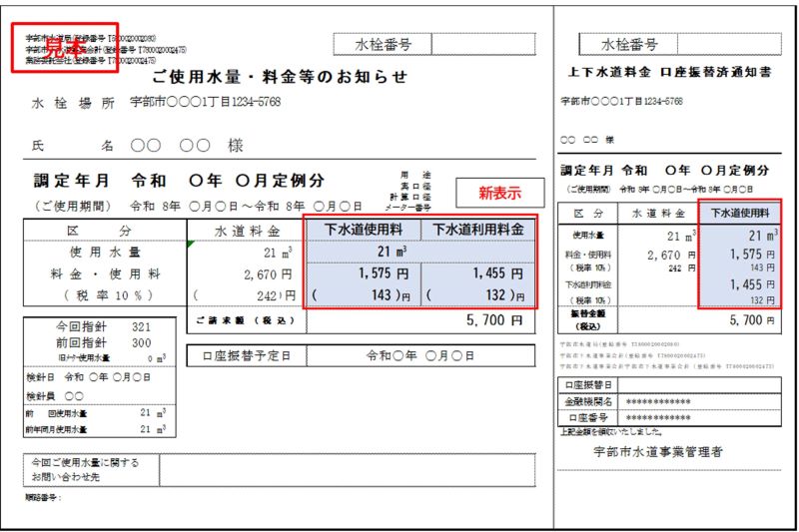The width and height of the screenshot is (799, 532).
Task: Select 水栓番号 label on the お知らせ form
Action: pos(383,44)
